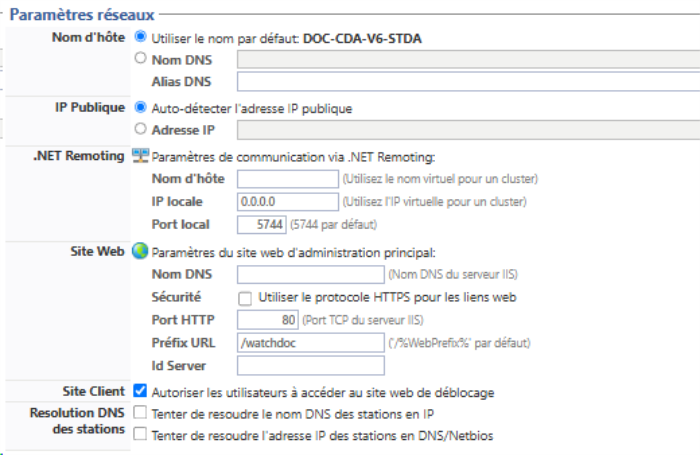Select 'Utiliser le nom par défaut' radio button
Image resolution: width=700 pixels, height=455 pixels.
[141, 37]
